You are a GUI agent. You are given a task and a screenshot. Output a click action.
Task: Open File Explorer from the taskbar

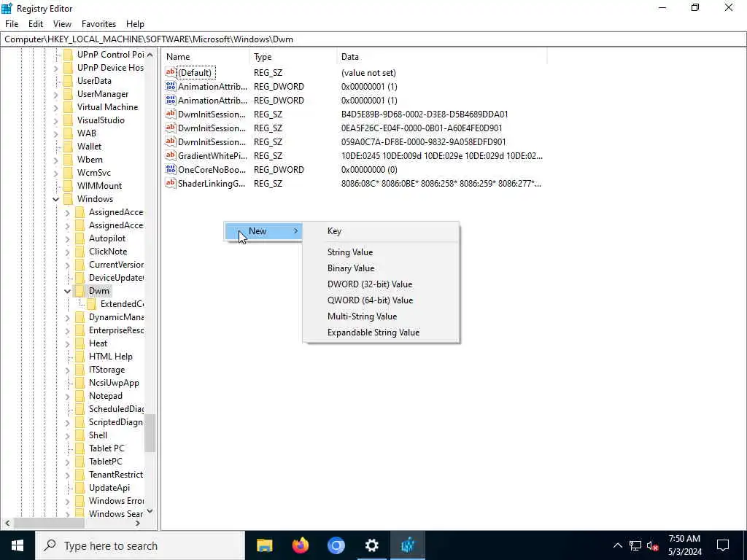(264, 545)
